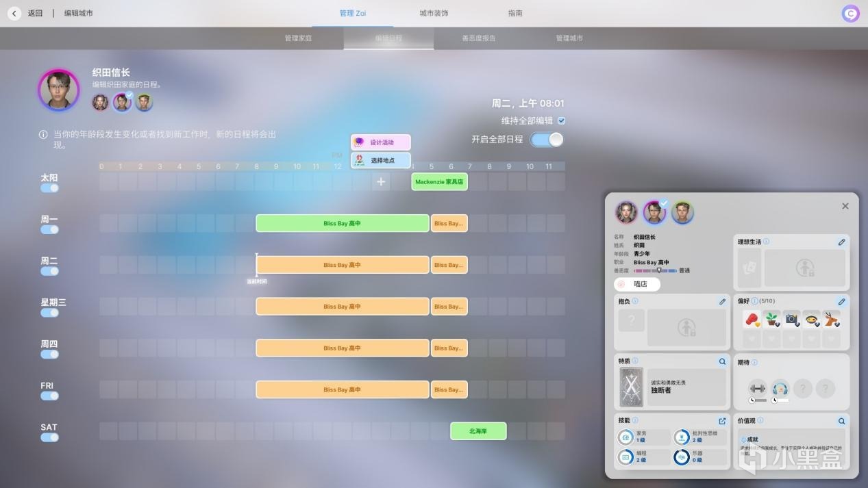Select the deer preference icon
This screenshot has width=868, height=488.
[832, 319]
